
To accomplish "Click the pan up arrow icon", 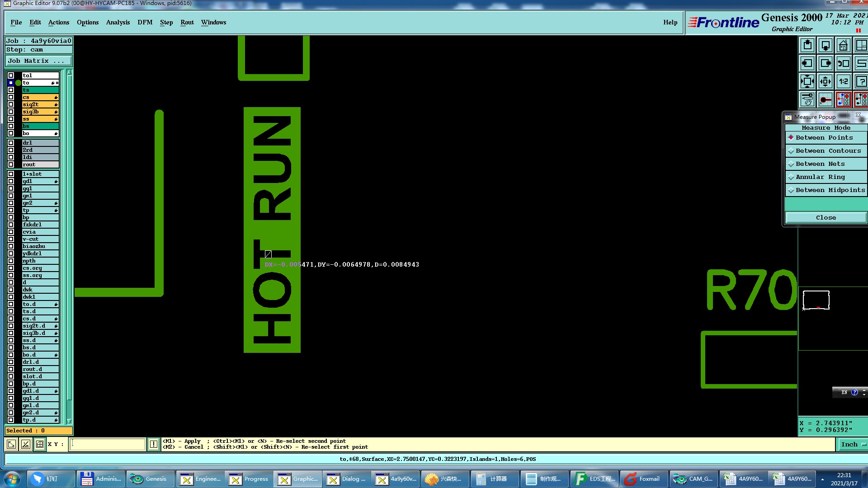I will (807, 46).
